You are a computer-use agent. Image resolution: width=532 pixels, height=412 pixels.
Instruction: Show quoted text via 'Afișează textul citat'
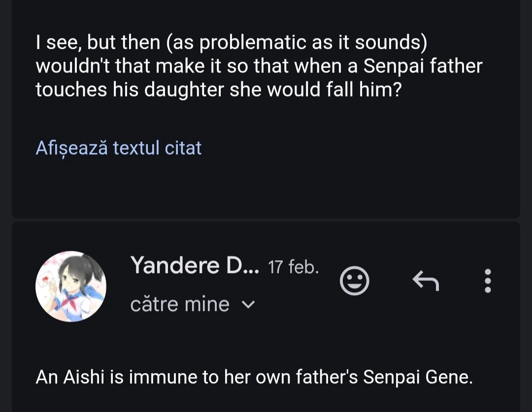119,148
